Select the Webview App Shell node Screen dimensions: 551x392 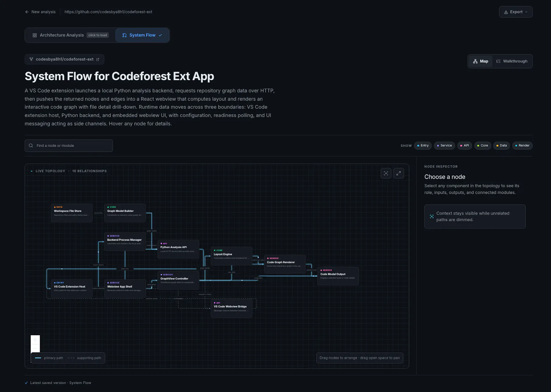(x=125, y=288)
